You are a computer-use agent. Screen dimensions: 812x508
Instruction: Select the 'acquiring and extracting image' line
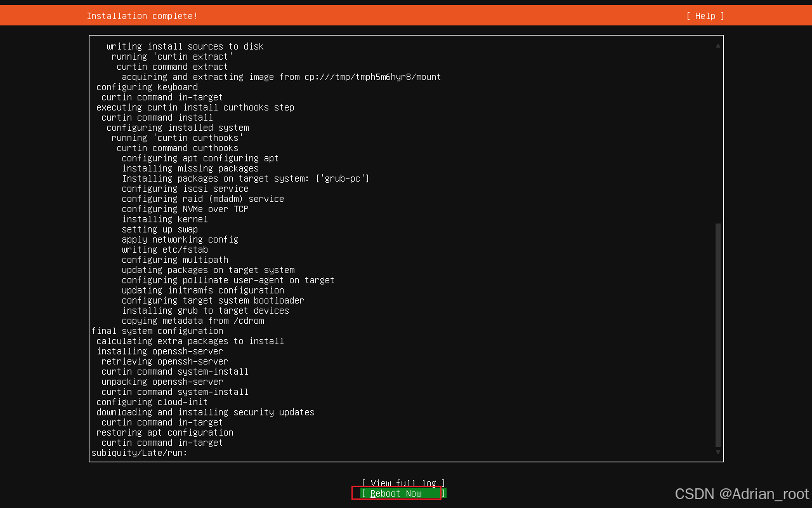(282, 77)
